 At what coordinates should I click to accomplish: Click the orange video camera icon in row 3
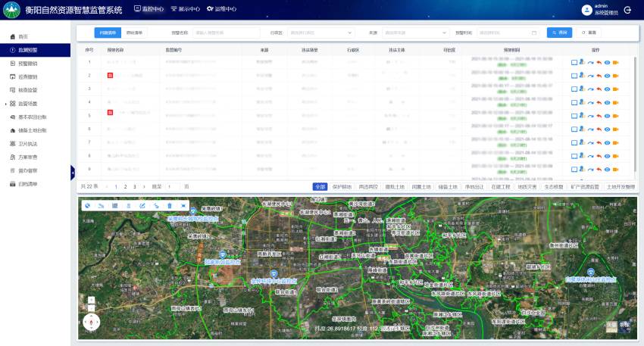(x=616, y=89)
